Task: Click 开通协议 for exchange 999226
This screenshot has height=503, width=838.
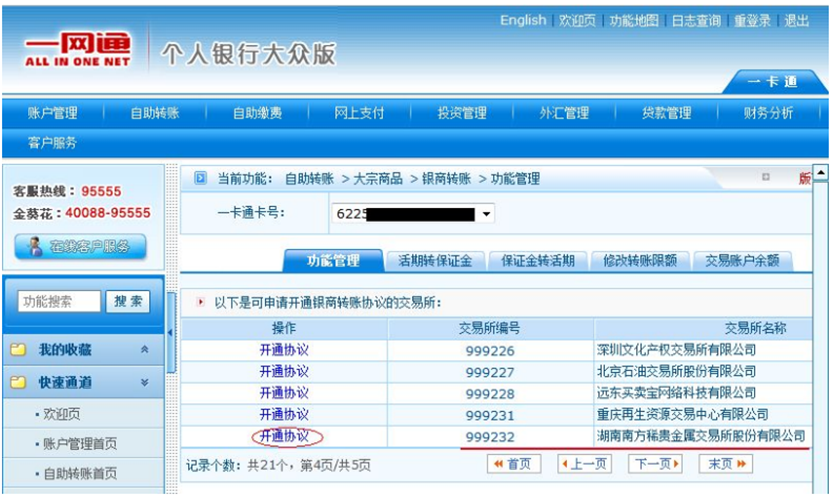Action: [x=284, y=350]
